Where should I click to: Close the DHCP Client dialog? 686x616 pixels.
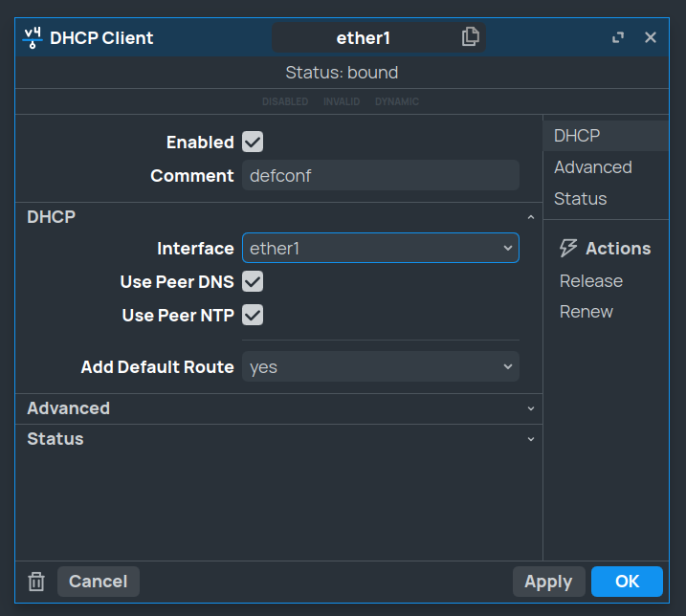[x=651, y=37]
